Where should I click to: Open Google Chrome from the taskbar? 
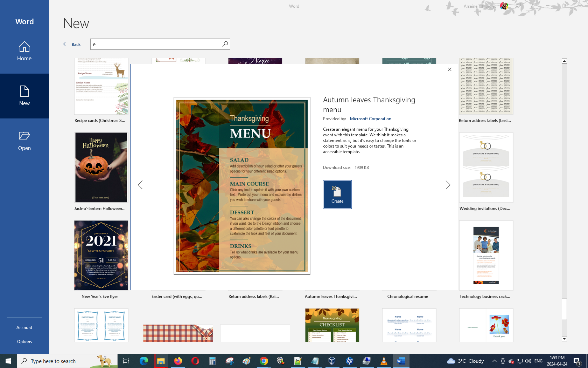[x=264, y=361]
